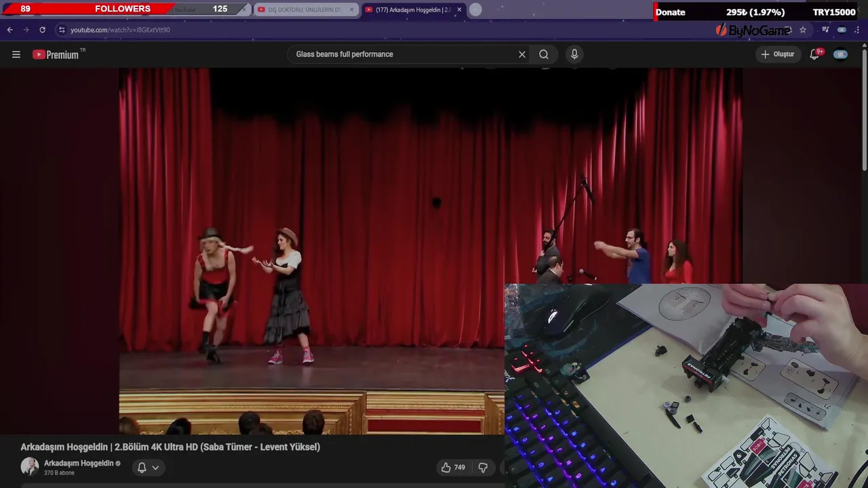Open a new browser tab

point(475,9)
